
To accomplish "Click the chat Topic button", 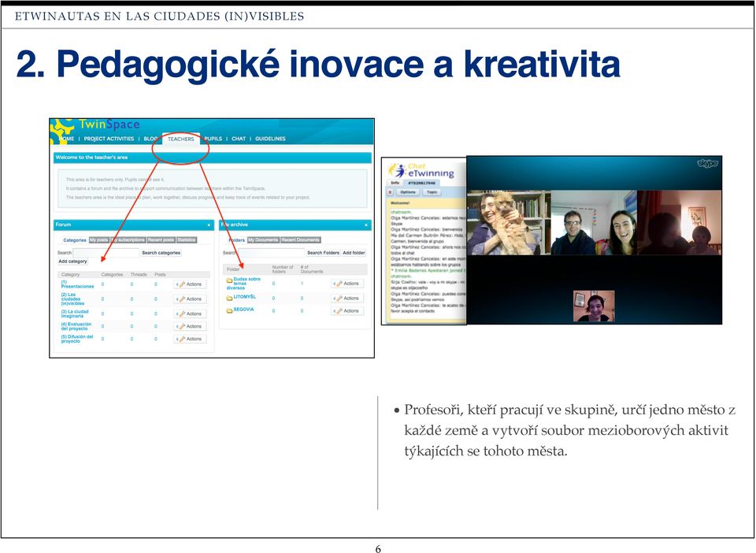I will tap(432, 192).
